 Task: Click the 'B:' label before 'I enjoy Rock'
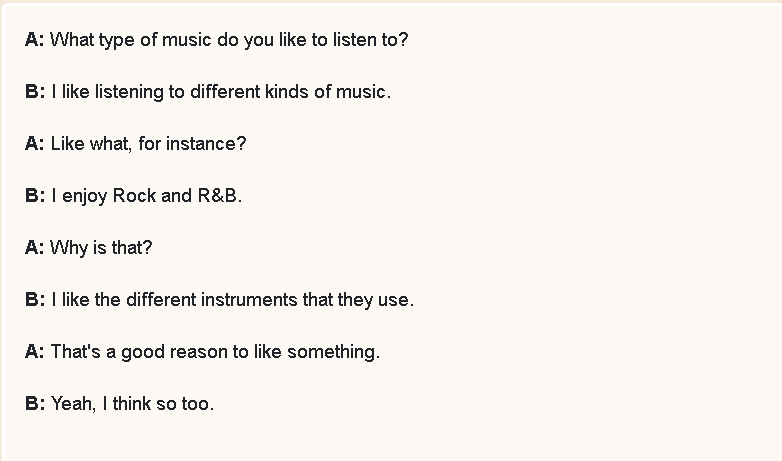tap(35, 195)
